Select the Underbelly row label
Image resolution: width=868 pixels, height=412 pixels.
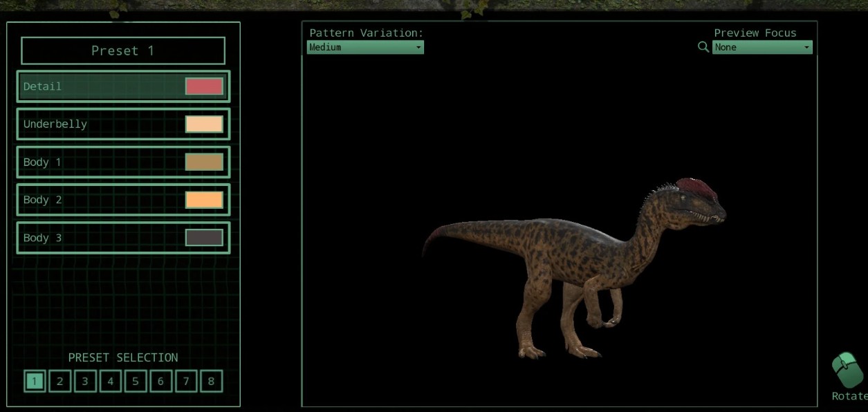[x=55, y=124]
